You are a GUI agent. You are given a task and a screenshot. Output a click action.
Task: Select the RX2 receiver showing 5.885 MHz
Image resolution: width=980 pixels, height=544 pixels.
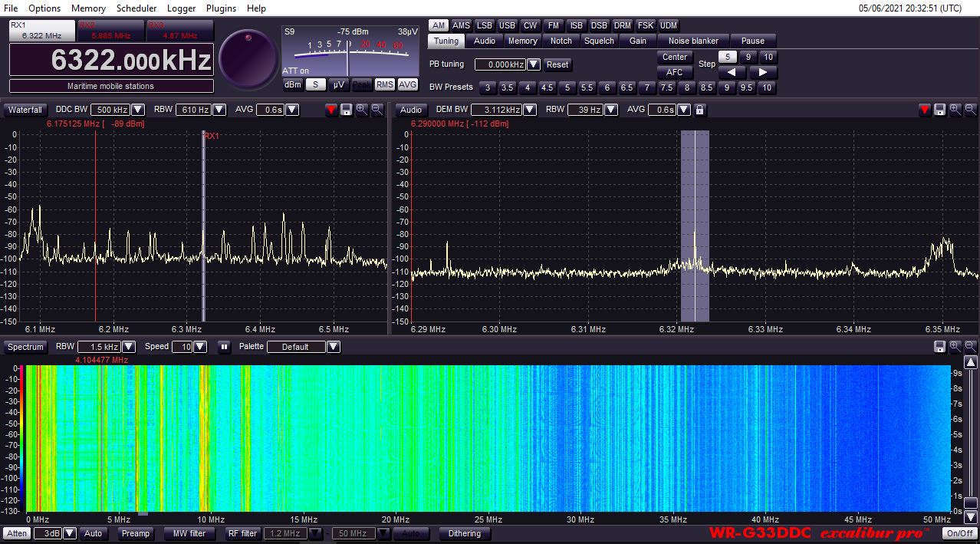(110, 31)
